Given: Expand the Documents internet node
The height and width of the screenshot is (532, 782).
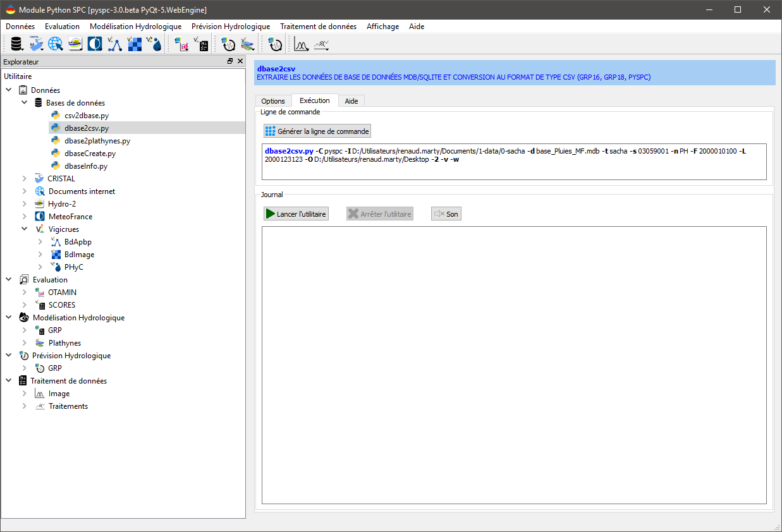Looking at the screenshot, I should click(25, 191).
